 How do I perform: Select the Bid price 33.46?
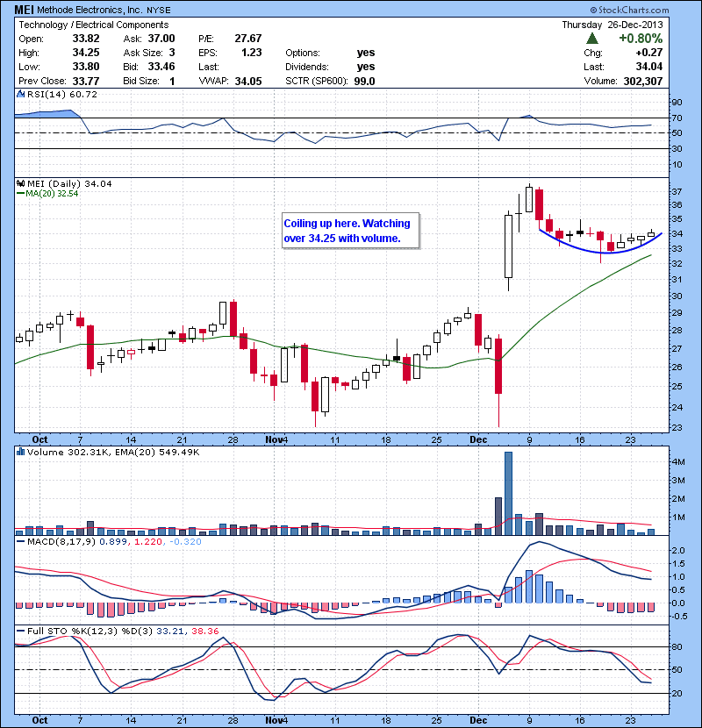[x=161, y=67]
